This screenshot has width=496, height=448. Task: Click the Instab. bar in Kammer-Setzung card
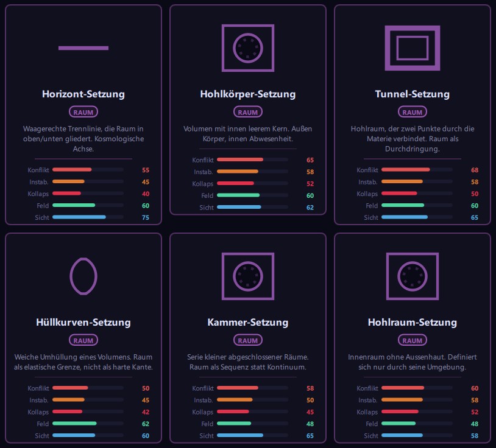click(252, 400)
